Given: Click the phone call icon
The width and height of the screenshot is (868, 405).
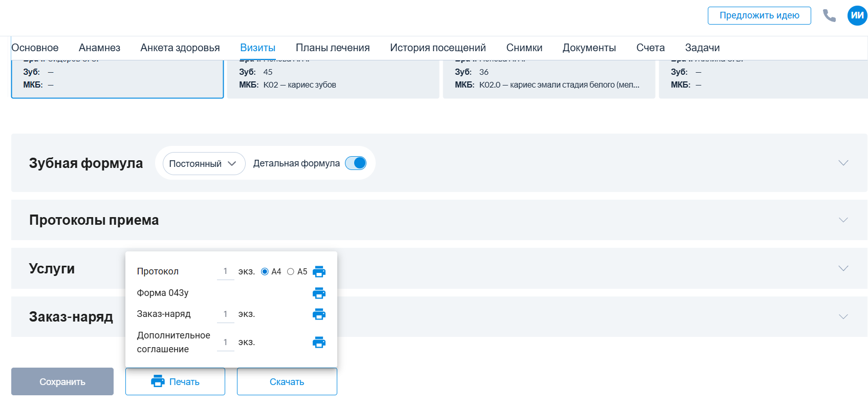Looking at the screenshot, I should click(x=829, y=16).
